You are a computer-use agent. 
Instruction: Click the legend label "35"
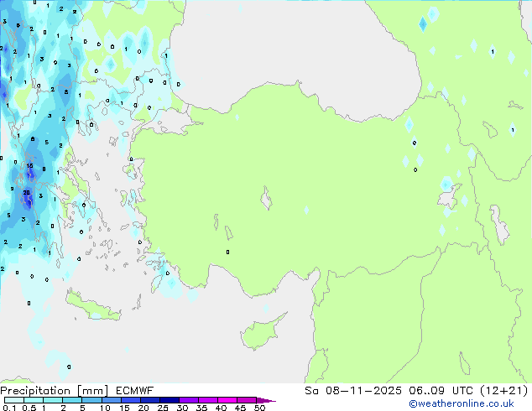click(201, 408)
